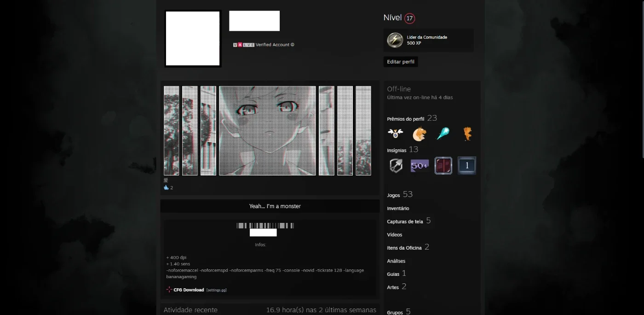Open the number 1 badge
The width and height of the screenshot is (644, 315).
pyautogui.click(x=467, y=165)
